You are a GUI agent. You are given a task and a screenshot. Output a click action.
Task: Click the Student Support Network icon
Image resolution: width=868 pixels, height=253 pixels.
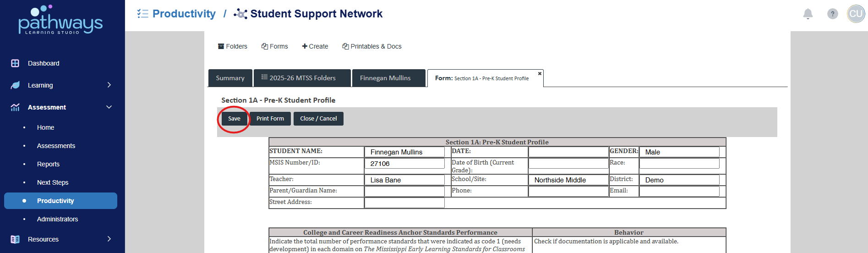(x=240, y=14)
